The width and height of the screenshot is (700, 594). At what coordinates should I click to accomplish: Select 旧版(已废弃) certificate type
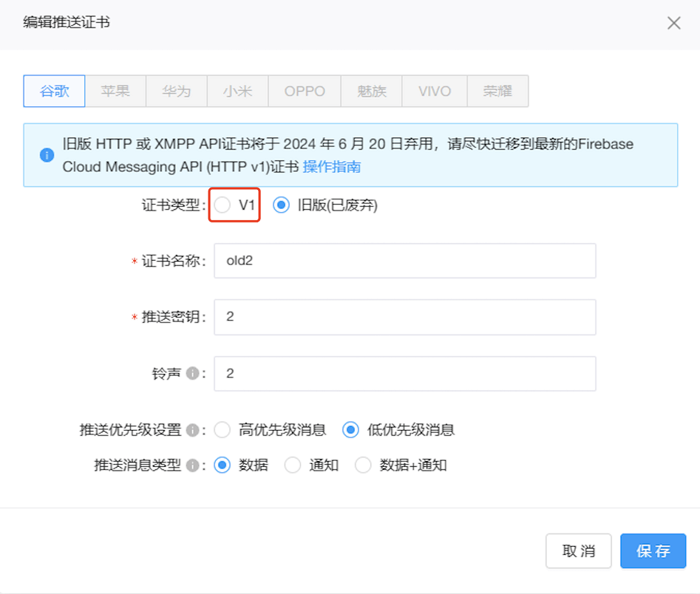[x=281, y=205]
